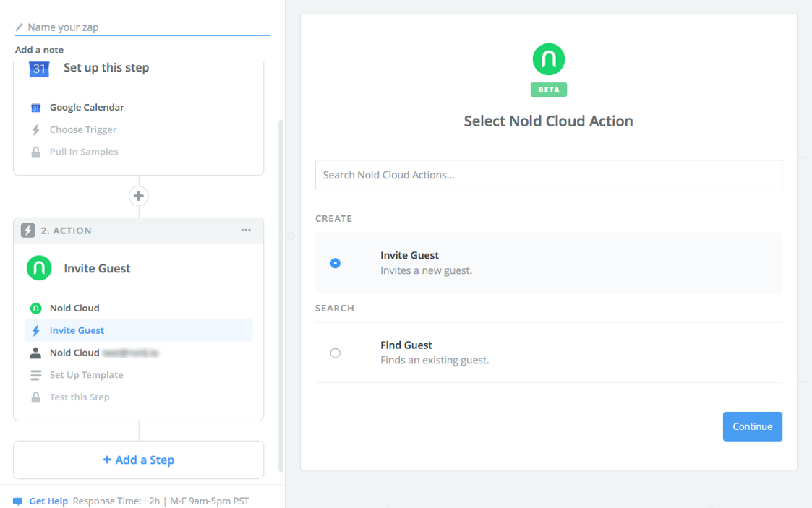The height and width of the screenshot is (508, 812).
Task: Select the Invite Guest radio button
Action: [x=335, y=263]
